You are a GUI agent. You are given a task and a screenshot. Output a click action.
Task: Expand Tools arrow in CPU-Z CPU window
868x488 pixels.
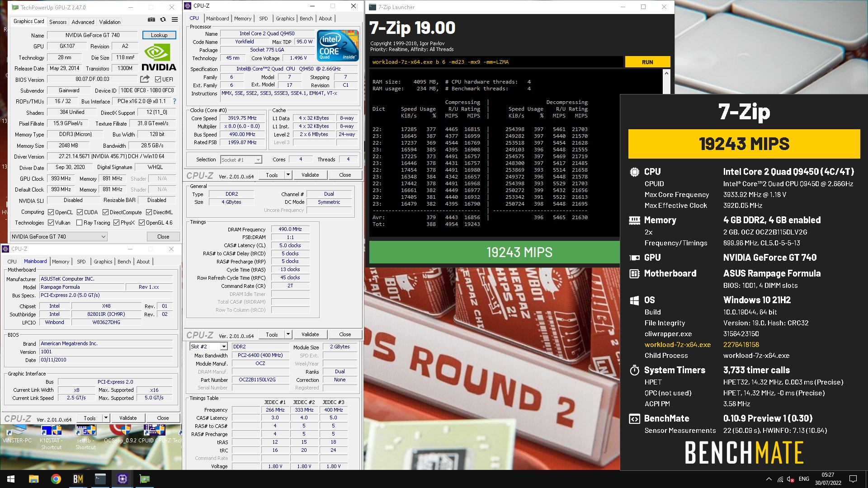pos(288,175)
